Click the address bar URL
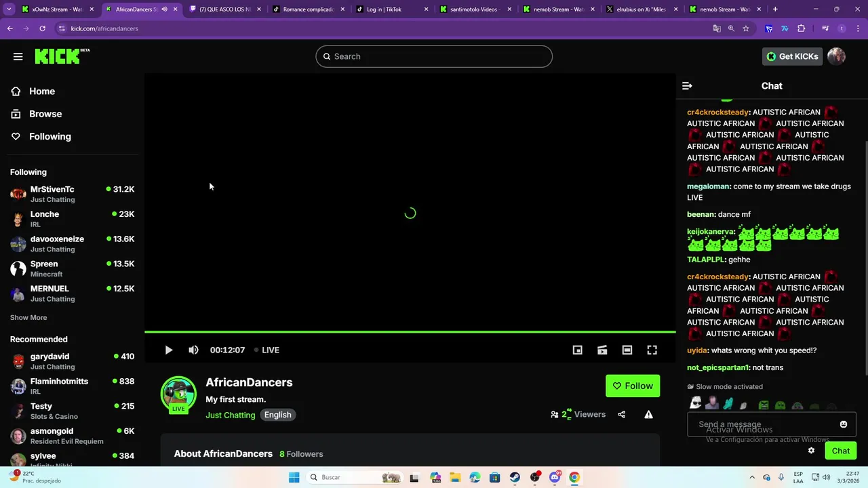 pyautogui.click(x=104, y=28)
